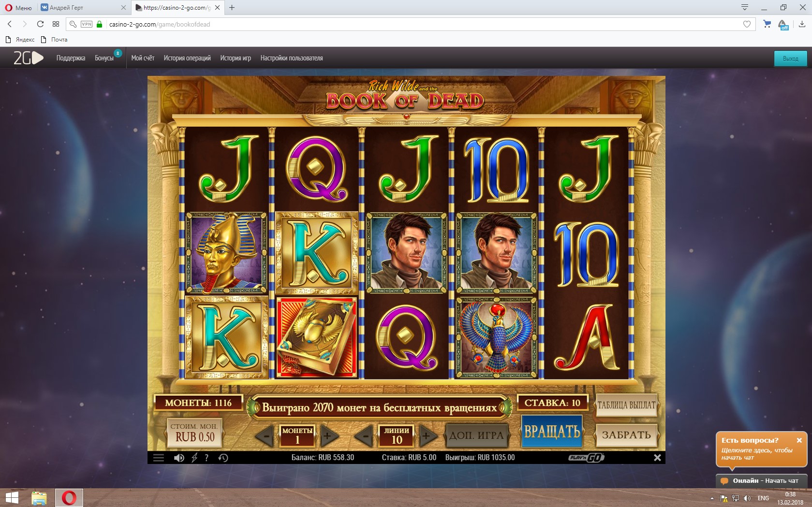Click the ENG language indicator
Viewport: 812px width, 507px height.
click(763, 498)
